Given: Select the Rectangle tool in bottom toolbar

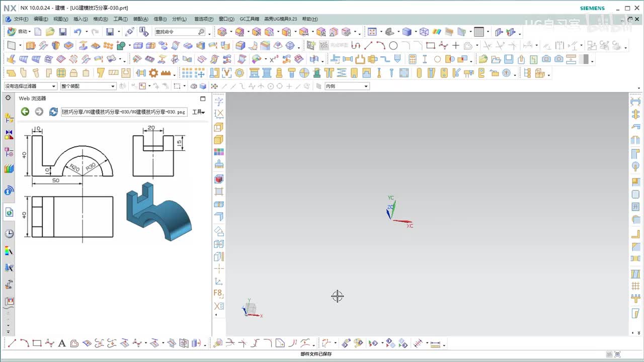Looking at the screenshot, I should [x=37, y=344].
